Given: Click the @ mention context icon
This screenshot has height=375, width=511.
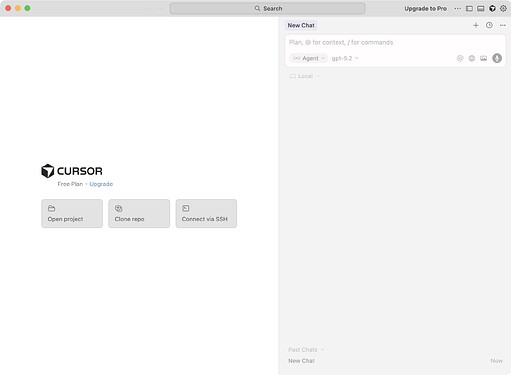Looking at the screenshot, I should [x=460, y=58].
